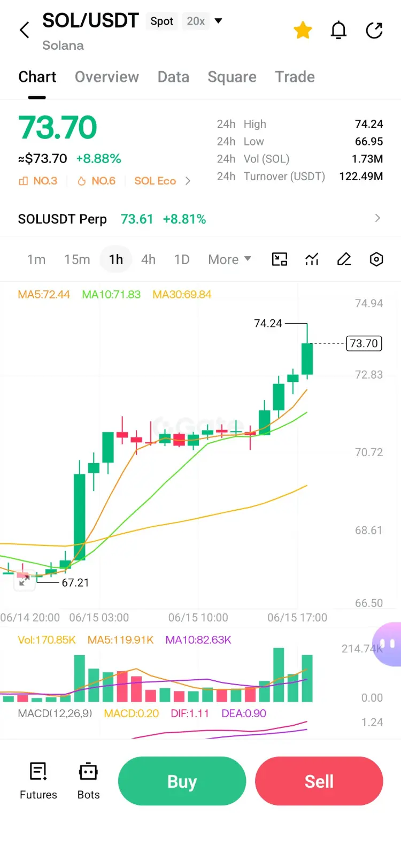Tap the MA5:72.44 indicator label
The image size is (401, 868).
pyautogui.click(x=44, y=295)
